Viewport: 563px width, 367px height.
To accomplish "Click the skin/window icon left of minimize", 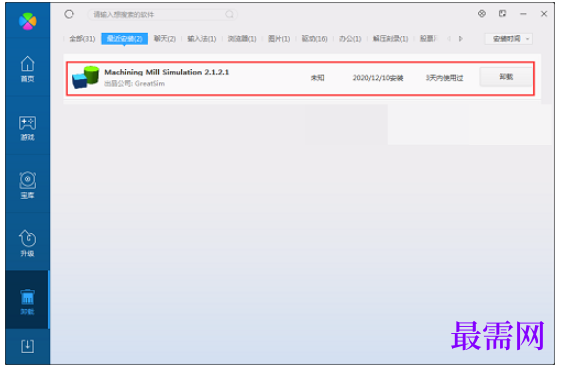I will pyautogui.click(x=502, y=14).
